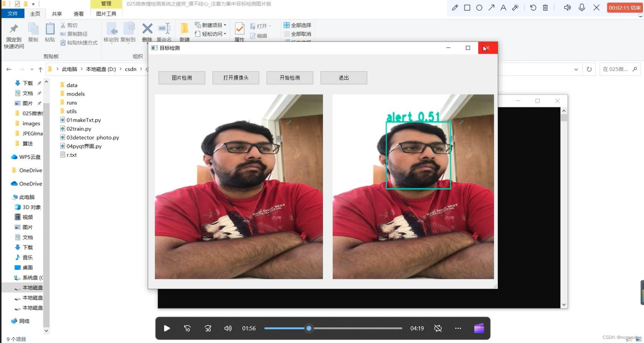Viewport: 644px width, 343px height.
Task: Open the address bar history dropdown
Action: tap(576, 69)
